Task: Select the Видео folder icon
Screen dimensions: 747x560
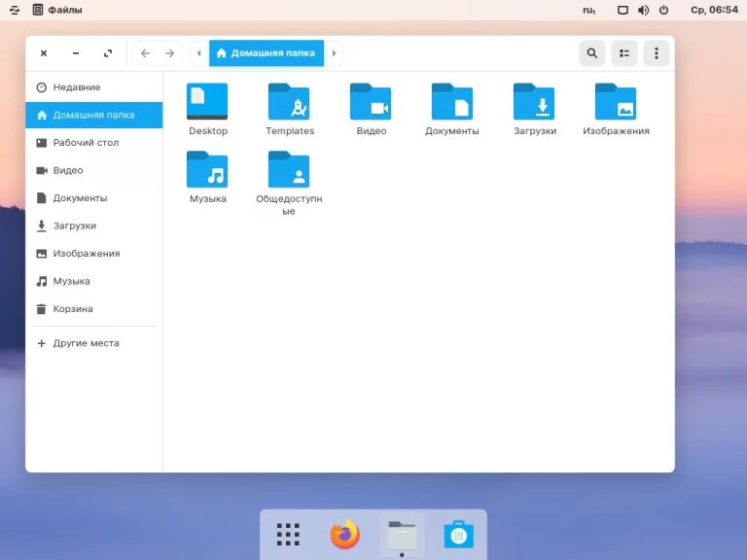Action: pos(371,102)
